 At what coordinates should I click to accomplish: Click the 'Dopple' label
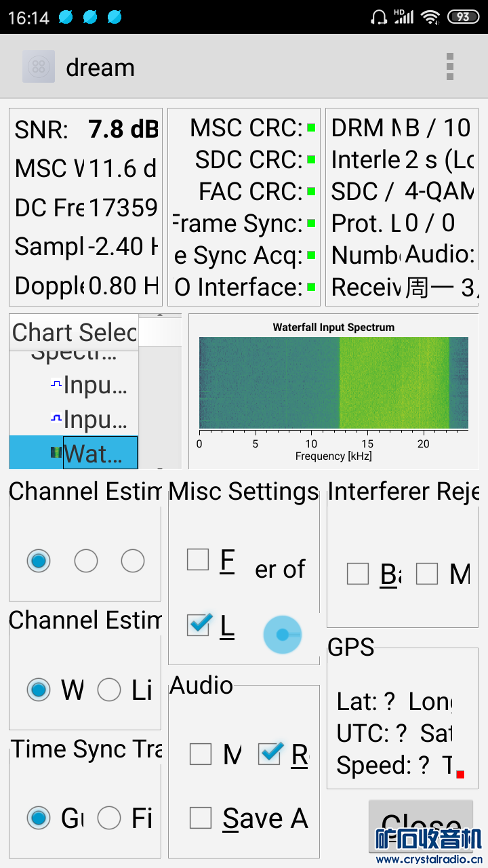49,285
